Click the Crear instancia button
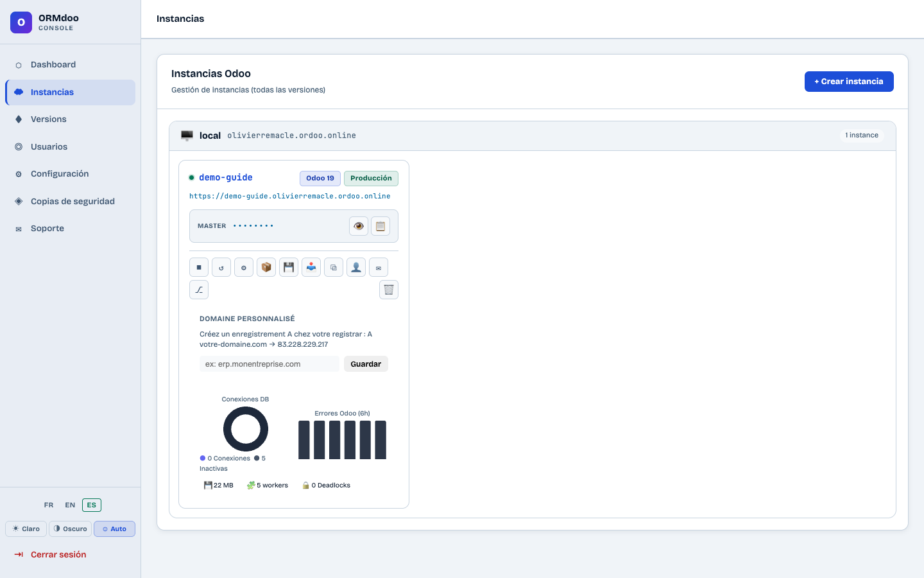The width and height of the screenshot is (924, 578). (849, 82)
